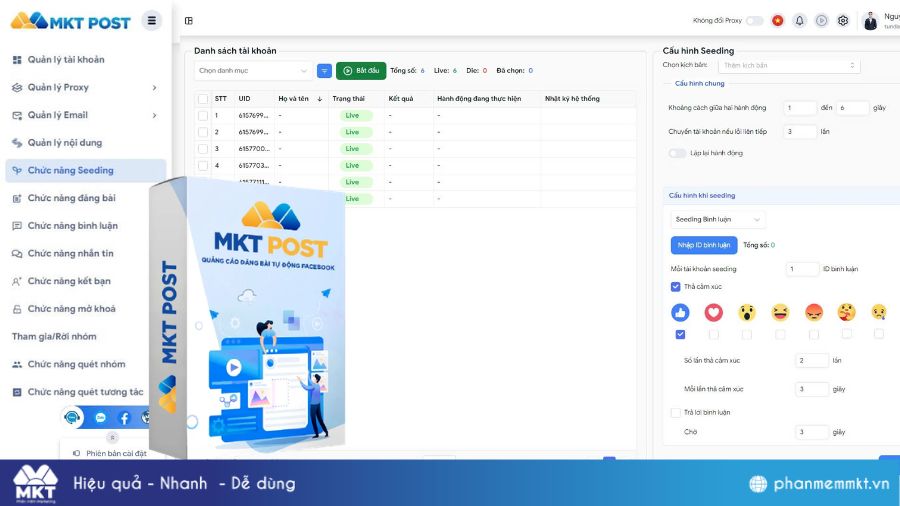Uncheck the checkbox under the Like reaction
This screenshot has height=506, width=900.
tap(680, 334)
